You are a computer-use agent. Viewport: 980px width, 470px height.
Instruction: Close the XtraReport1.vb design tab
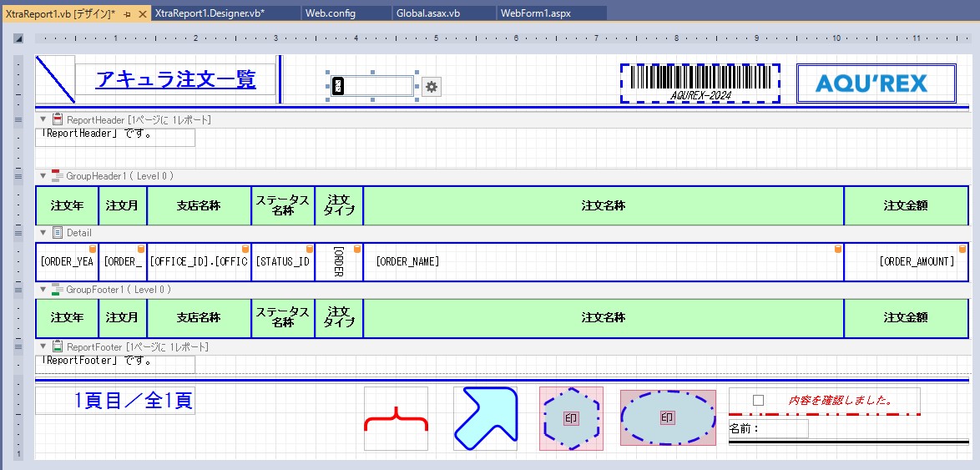point(142,14)
